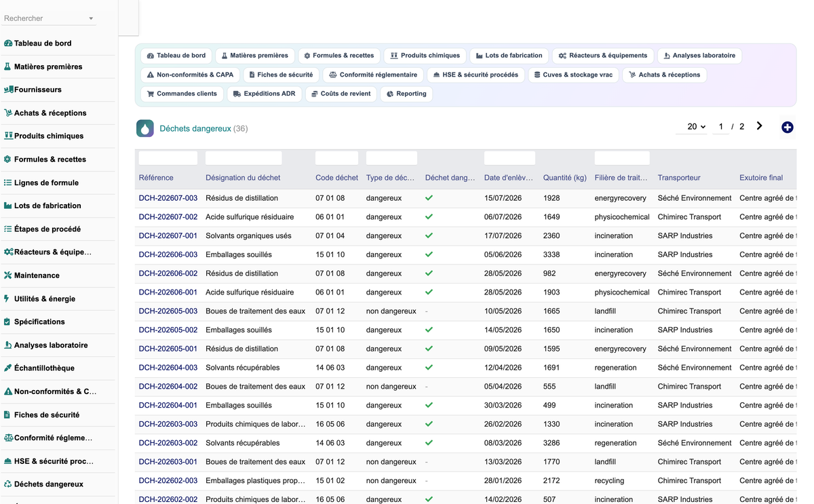This screenshot has height=504, width=814.
Task: Click quantity value '3338' in the table
Action: [551, 254]
